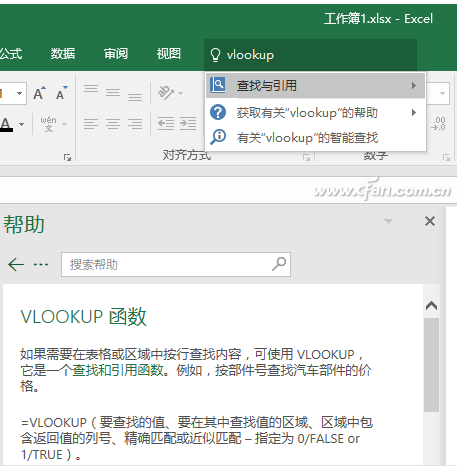Select 有关"vlookup"的智能查找 menu item

315,137
